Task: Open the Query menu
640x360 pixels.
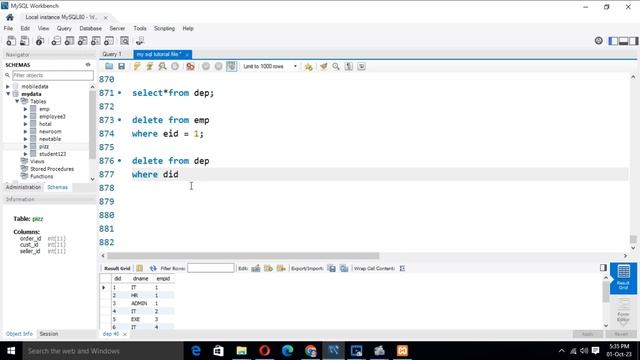Action: click(64, 28)
